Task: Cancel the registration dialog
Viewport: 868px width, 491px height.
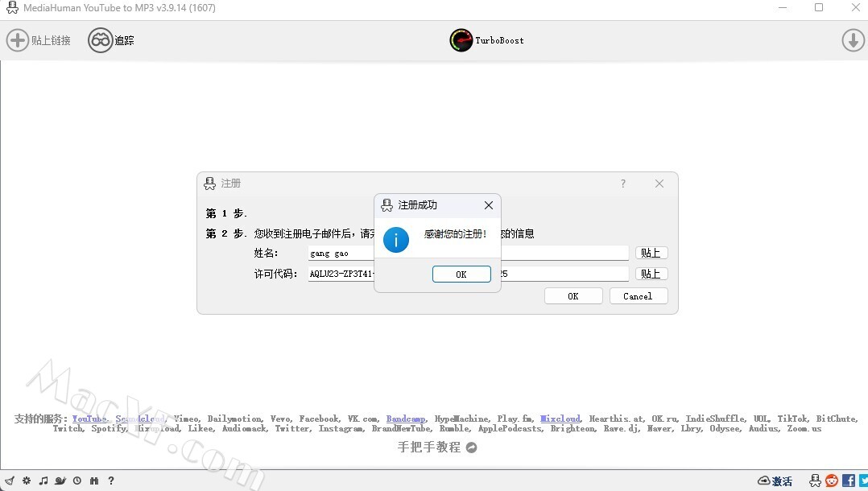Action: 639,296
